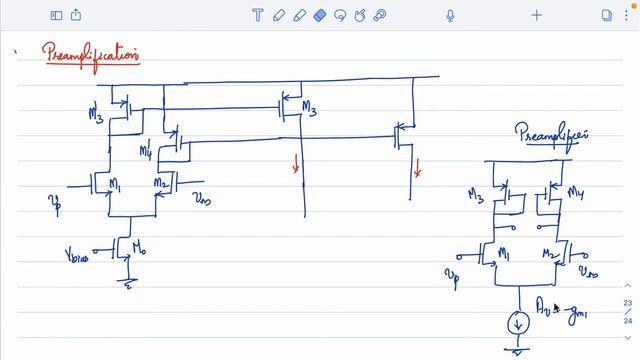Select the Text tool
640x360 pixels.
click(x=258, y=16)
